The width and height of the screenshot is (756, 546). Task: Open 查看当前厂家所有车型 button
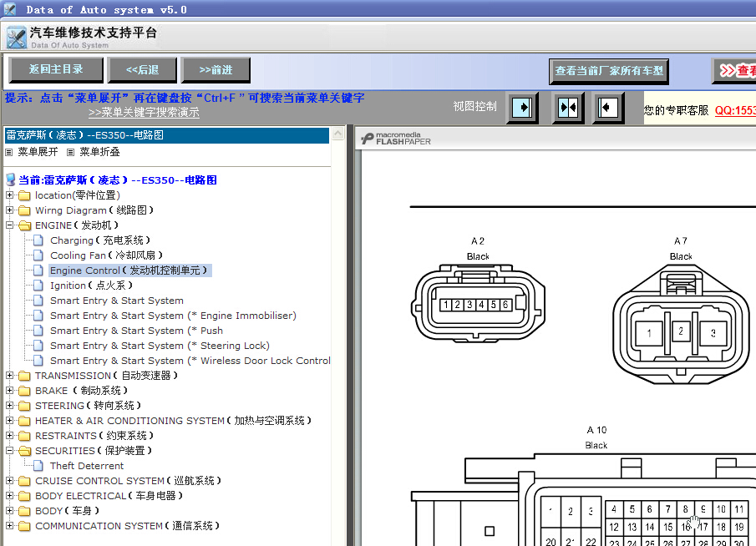608,71
